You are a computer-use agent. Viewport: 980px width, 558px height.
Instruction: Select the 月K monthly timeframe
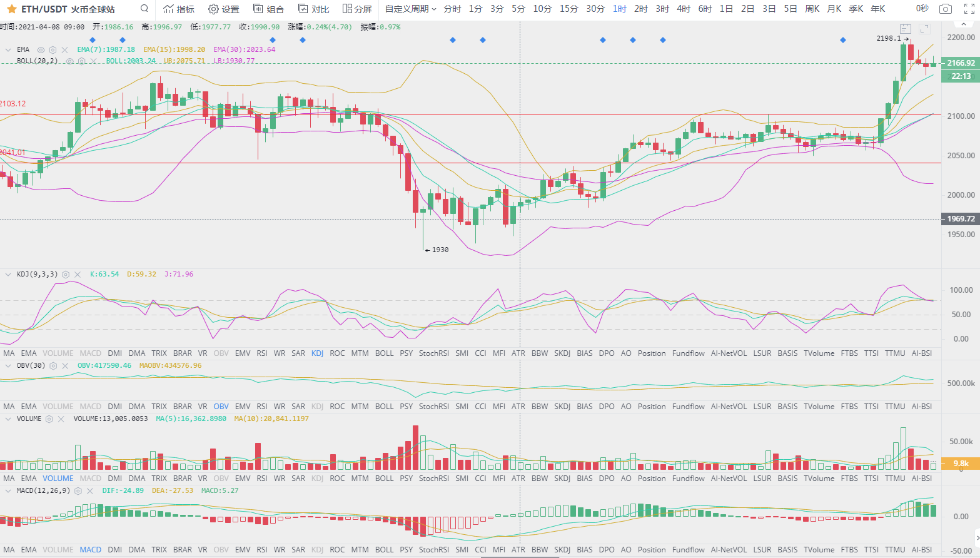[834, 9]
